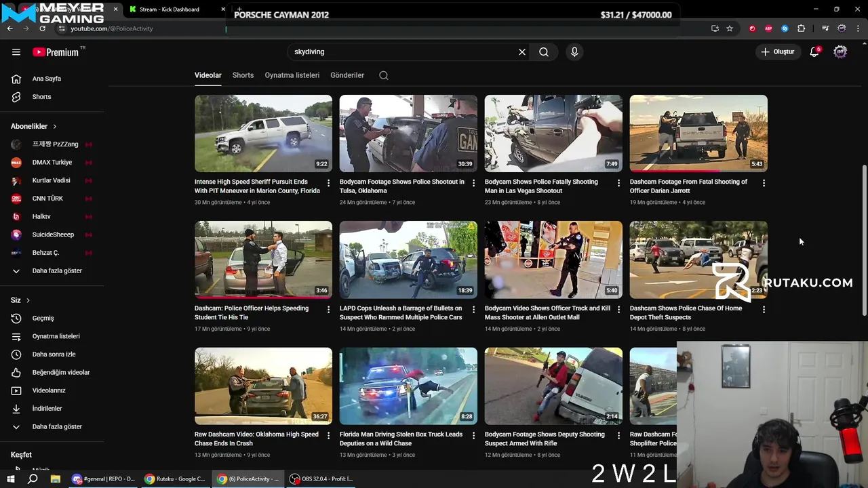
Task: Open options for Speeding Student Tie video
Action: point(329,309)
